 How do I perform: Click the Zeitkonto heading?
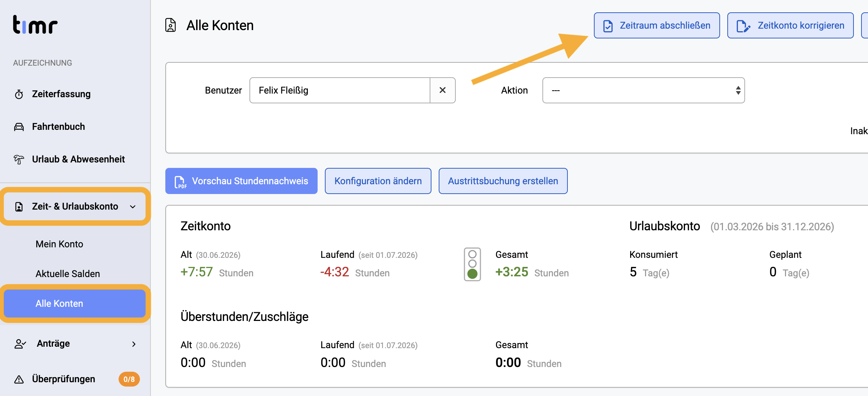[x=206, y=226]
